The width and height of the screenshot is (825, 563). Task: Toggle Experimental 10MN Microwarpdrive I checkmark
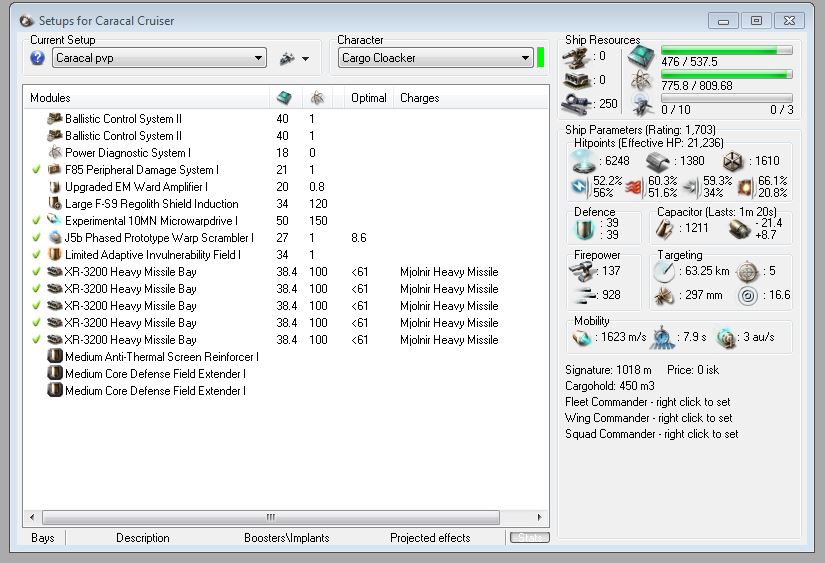(x=36, y=221)
